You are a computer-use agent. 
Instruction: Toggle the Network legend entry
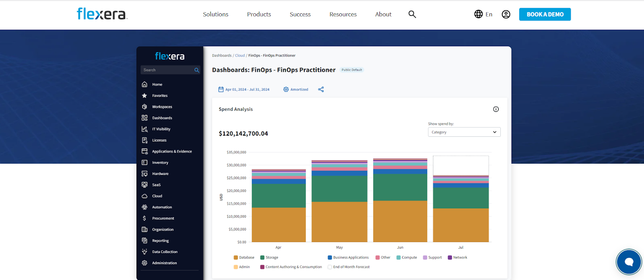tap(458, 257)
